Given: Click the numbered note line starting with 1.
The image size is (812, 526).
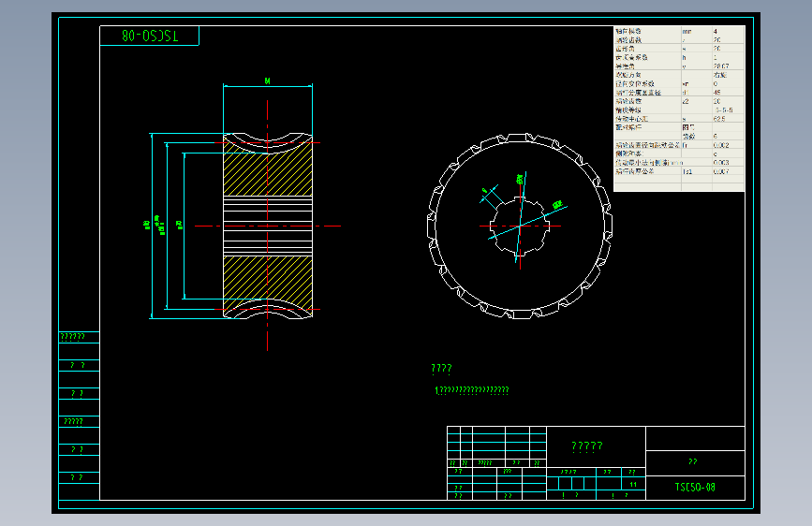Looking at the screenshot, I should coord(472,390).
